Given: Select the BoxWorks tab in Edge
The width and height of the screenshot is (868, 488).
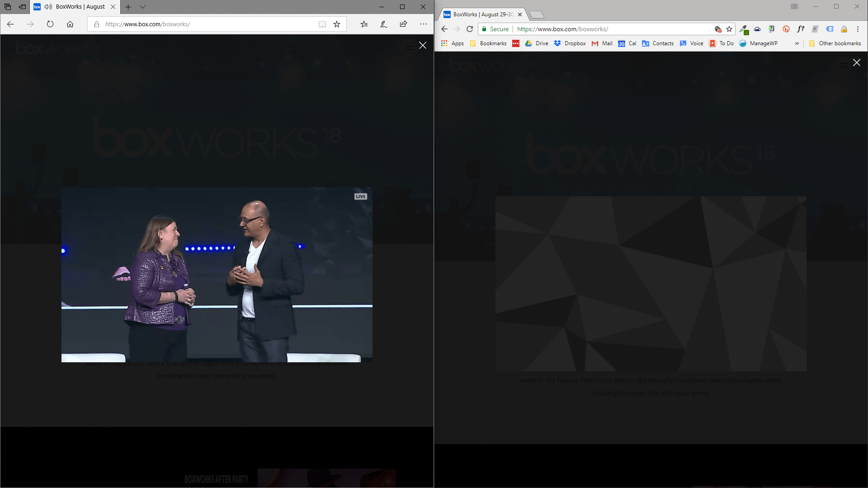Looking at the screenshot, I should click(75, 7).
